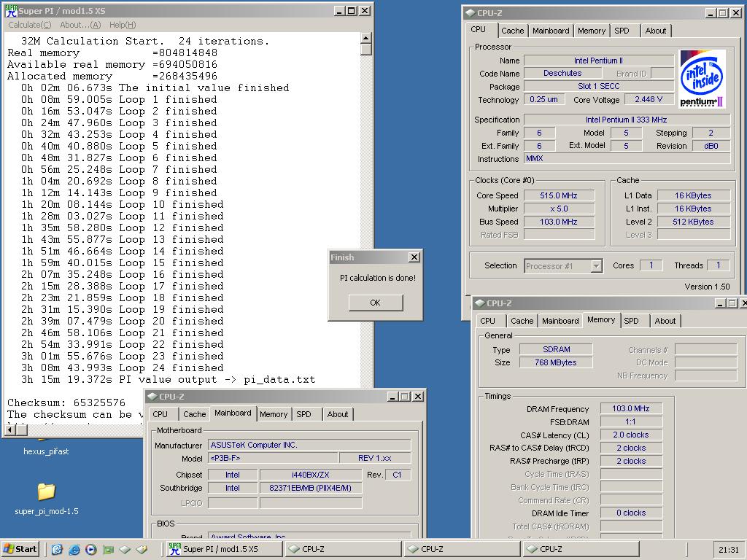
Task: Click the Slot 1 SECC package field
Action: [599, 86]
